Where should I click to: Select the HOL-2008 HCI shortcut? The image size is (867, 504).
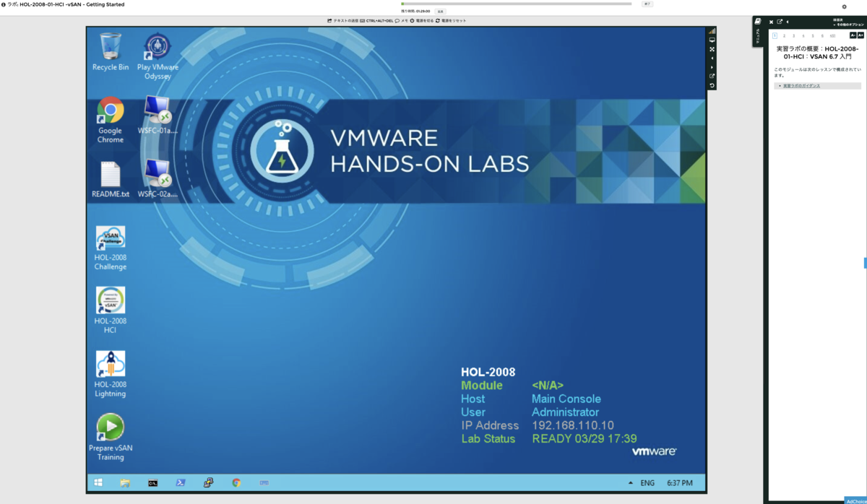[111, 310]
